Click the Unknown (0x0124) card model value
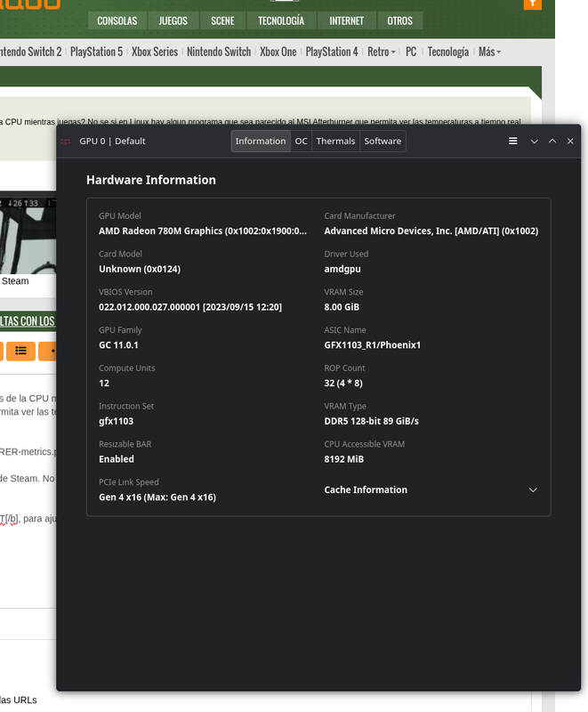The image size is (588, 712). [x=140, y=270]
